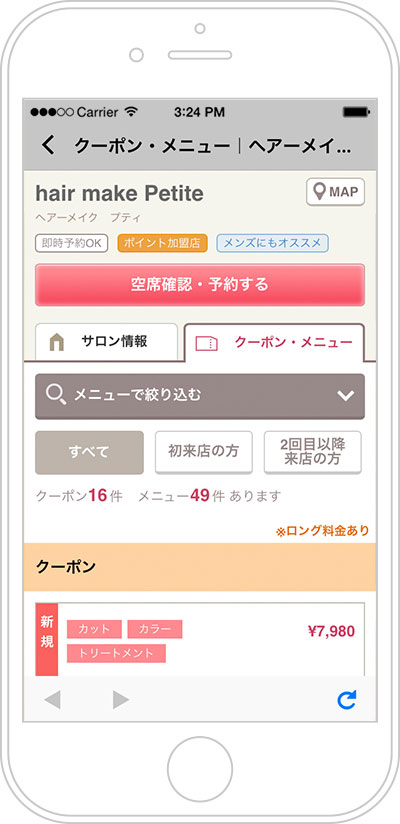Viewport: 400px width, 824px height.
Task: Open the MAP pin button
Action: 335,192
